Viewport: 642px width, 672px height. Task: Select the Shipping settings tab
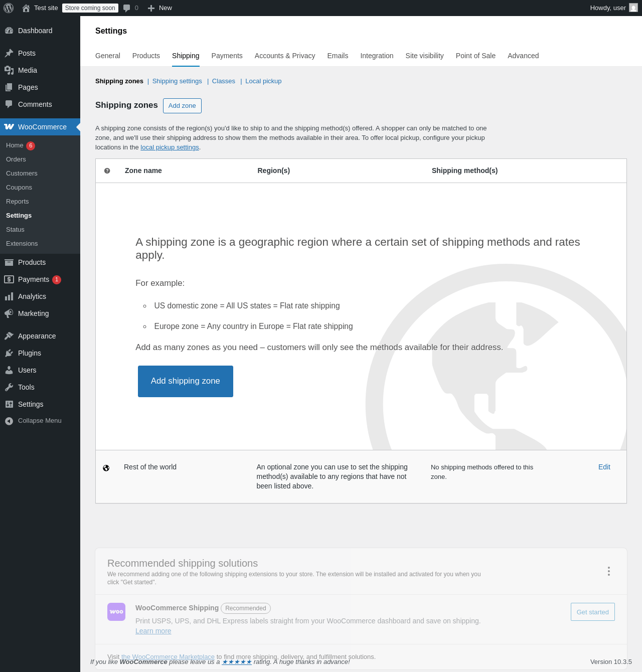186,56
